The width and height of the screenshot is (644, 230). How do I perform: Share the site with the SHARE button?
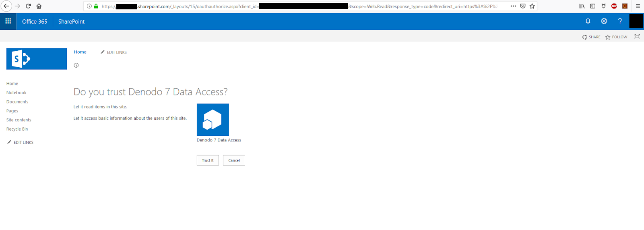pos(591,37)
